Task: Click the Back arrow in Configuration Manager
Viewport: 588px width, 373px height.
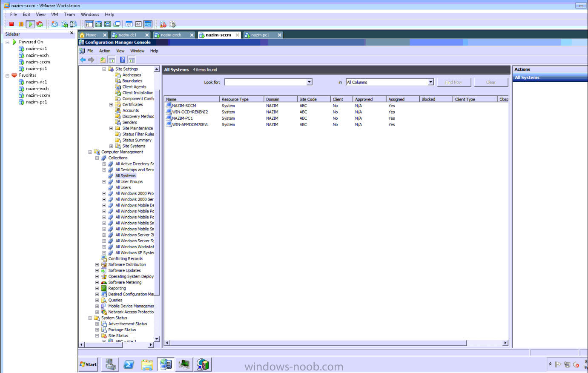Action: [x=83, y=60]
